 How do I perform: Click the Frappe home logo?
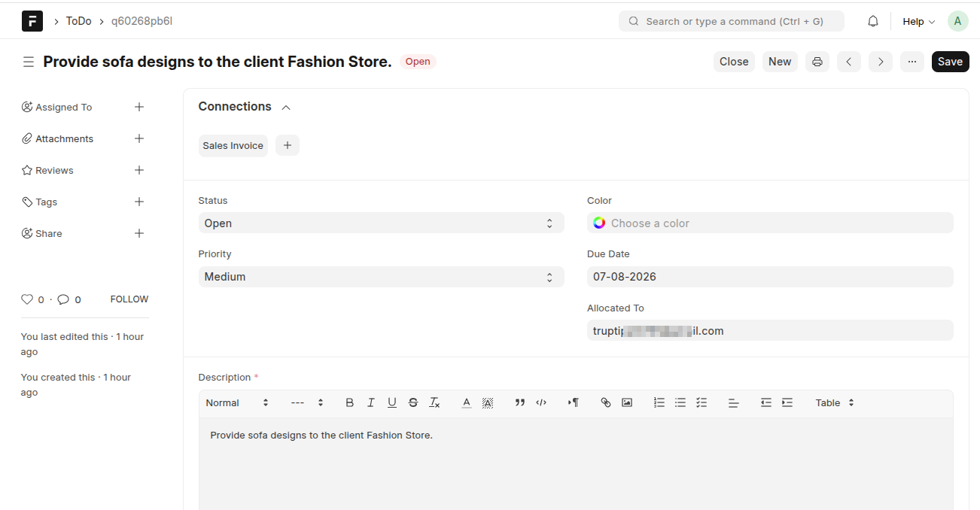(x=32, y=21)
